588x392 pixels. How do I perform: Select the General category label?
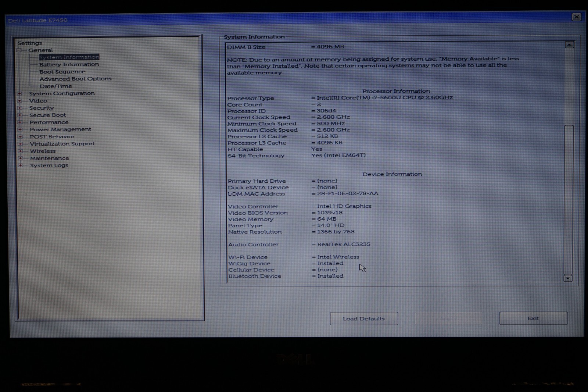click(41, 50)
